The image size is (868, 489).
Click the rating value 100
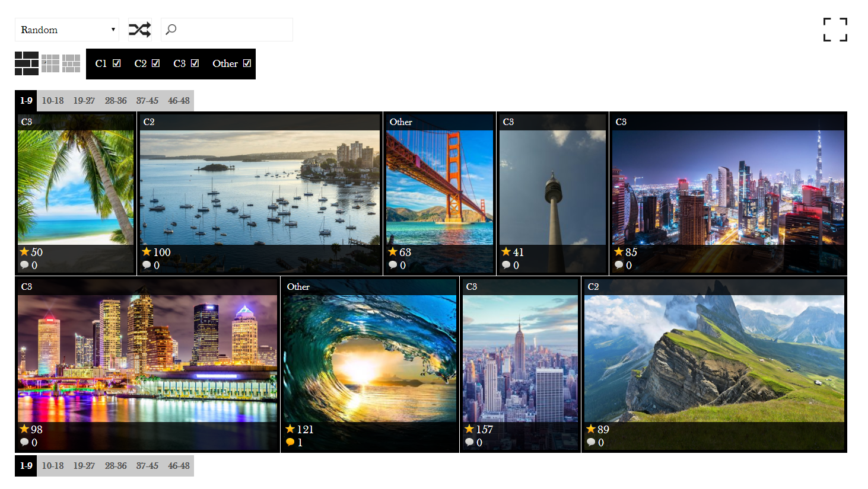(x=162, y=252)
